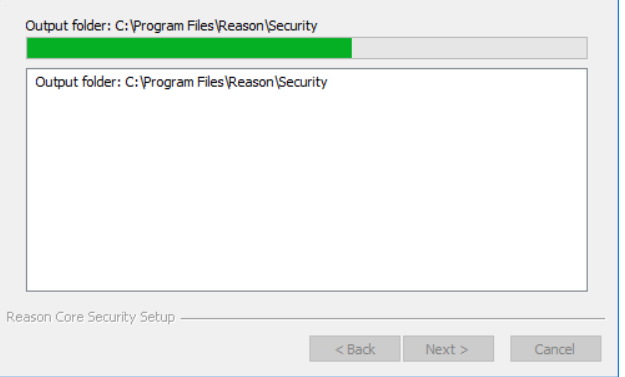This screenshot has width=625, height=377.
Task: Click the horizontal separator line beside the branding text
Action: pyautogui.click(x=393, y=318)
